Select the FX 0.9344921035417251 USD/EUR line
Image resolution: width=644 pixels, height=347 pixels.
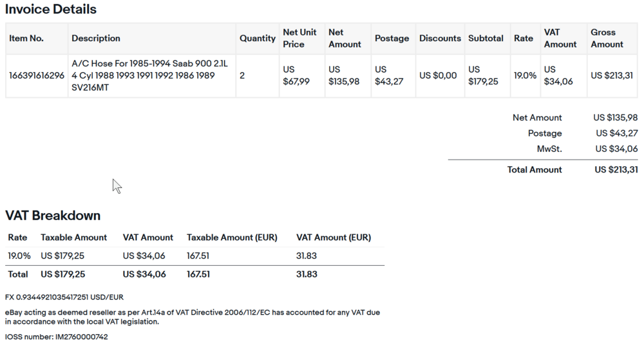coord(64,297)
